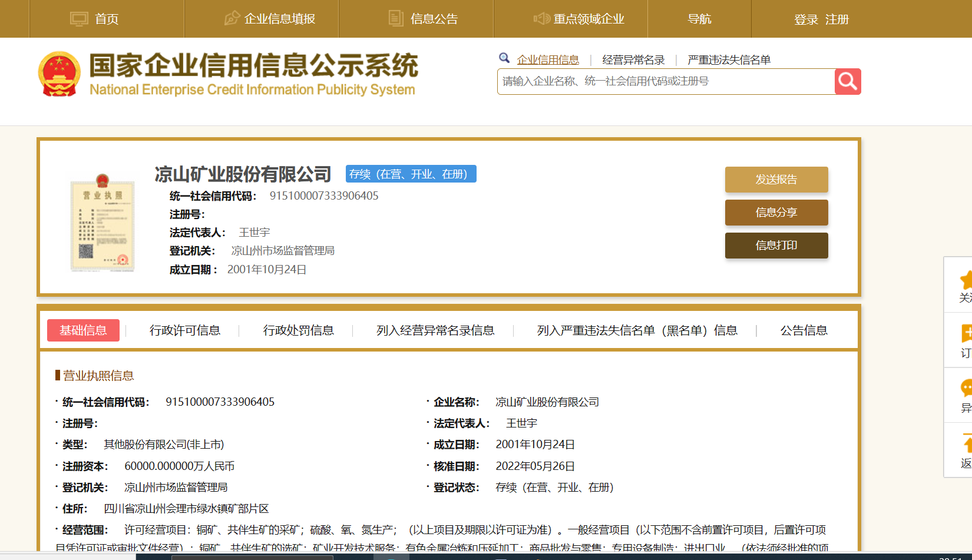Click header credit code 915100007333906405
Screen dimensions: 972x560
(324, 195)
